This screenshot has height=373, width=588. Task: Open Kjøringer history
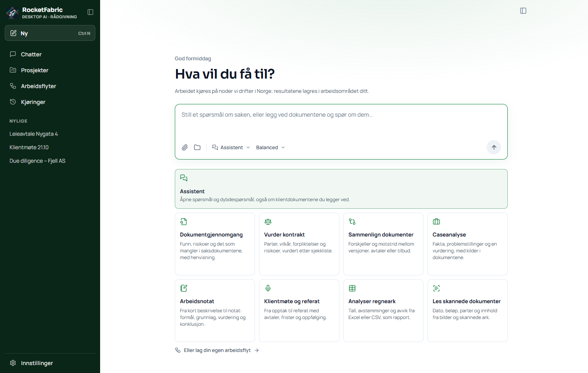click(50, 102)
